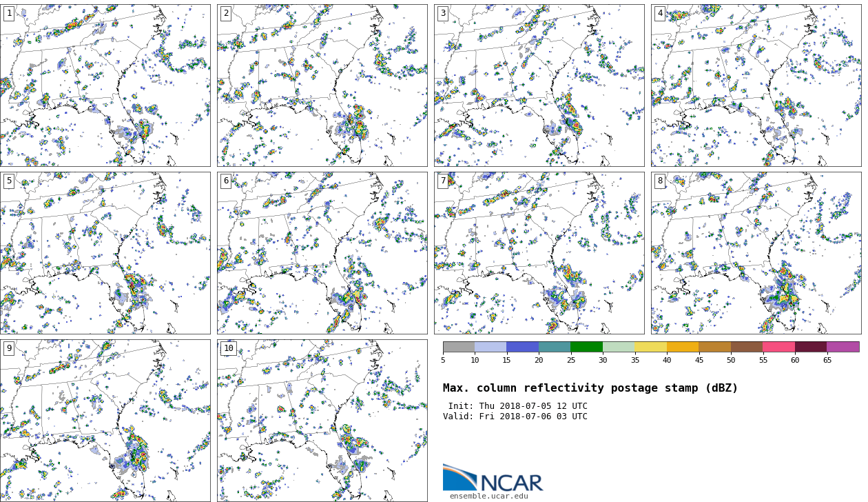The width and height of the screenshot is (868, 502).
Task: Select ensemble member 1 map panel
Action: (x=105, y=86)
